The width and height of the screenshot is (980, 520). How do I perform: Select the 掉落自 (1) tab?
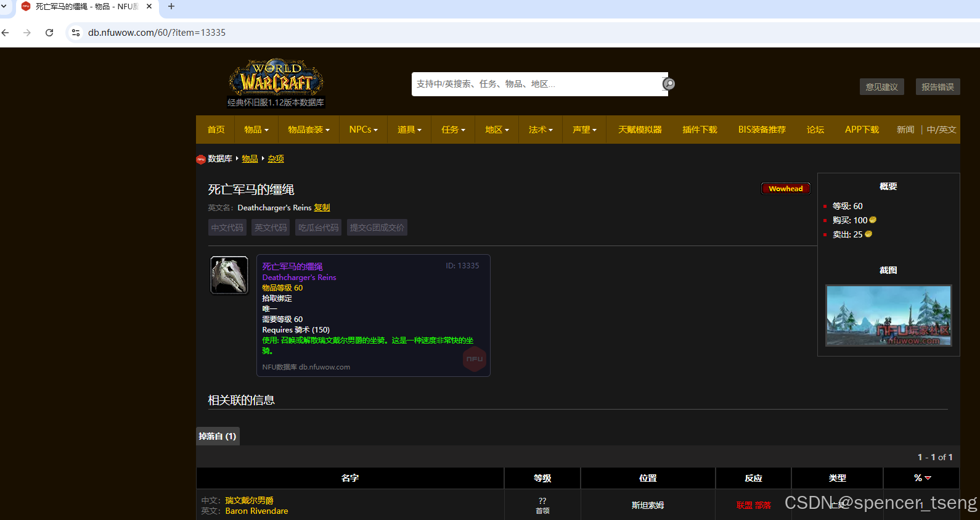pos(218,436)
